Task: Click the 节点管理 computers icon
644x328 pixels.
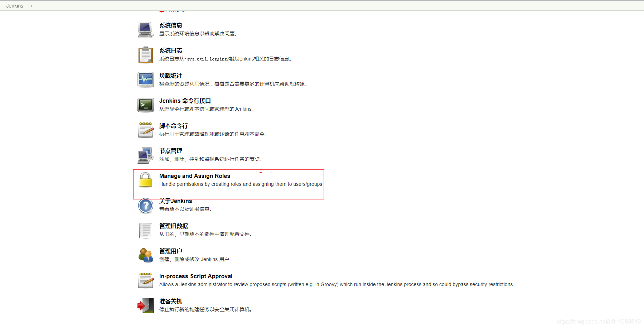Action: pos(145,155)
